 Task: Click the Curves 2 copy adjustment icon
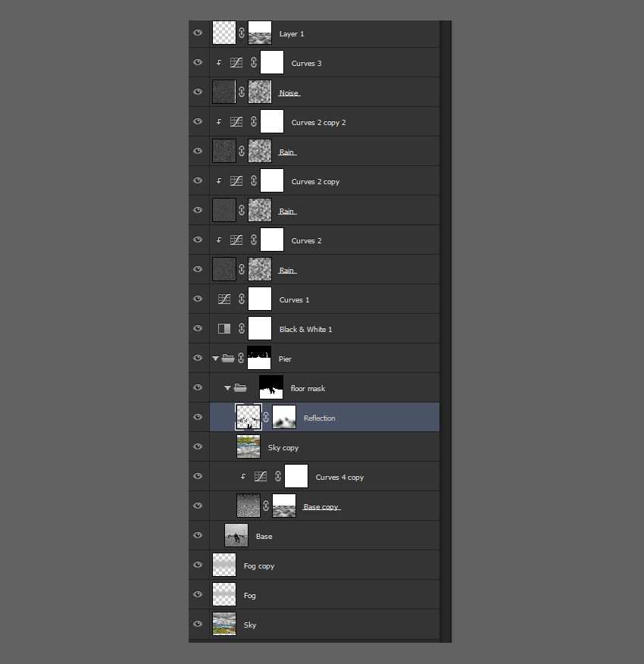(236, 181)
